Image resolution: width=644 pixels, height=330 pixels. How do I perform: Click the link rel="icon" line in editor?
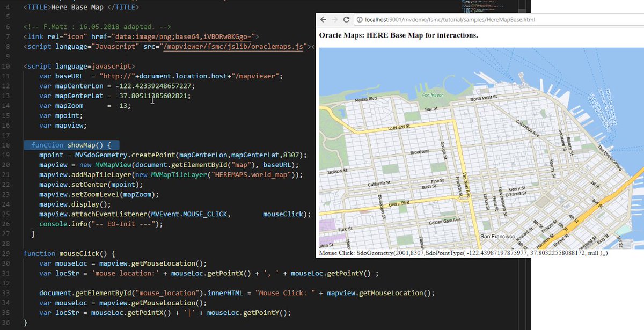coord(142,36)
